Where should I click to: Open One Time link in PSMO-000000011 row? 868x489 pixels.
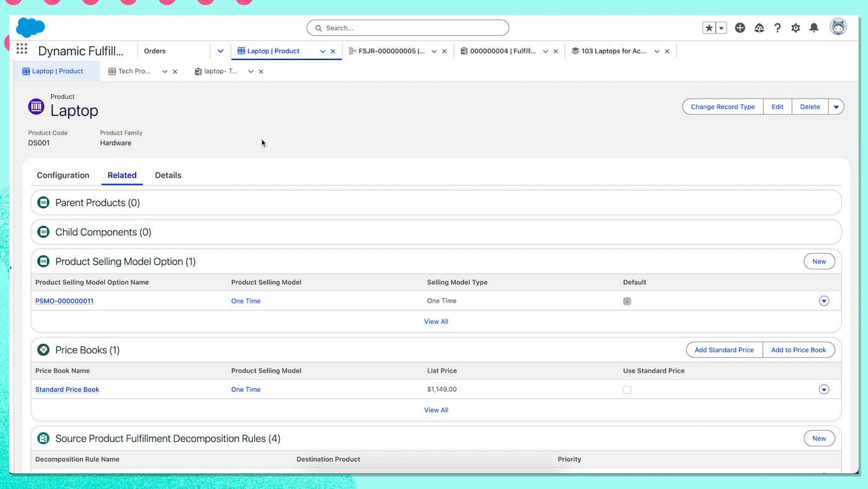(246, 301)
